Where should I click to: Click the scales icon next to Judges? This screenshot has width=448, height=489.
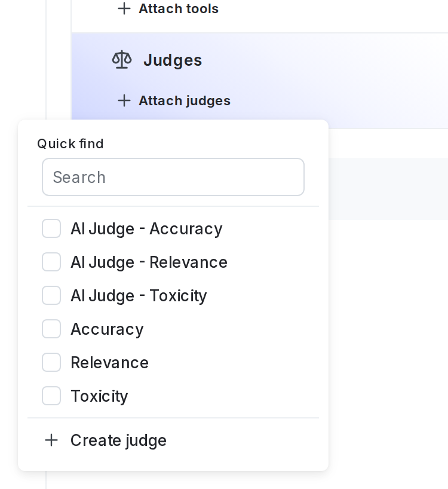(122, 60)
